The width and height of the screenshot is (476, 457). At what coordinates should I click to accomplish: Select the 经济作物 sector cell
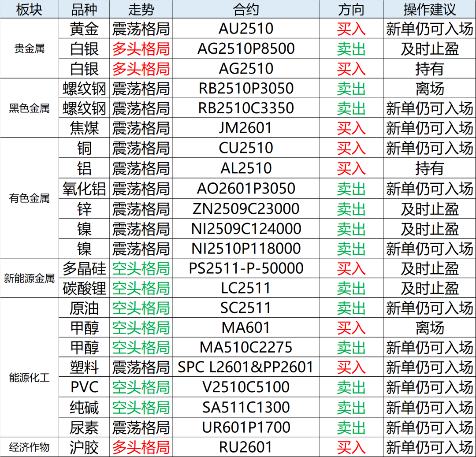click(29, 448)
